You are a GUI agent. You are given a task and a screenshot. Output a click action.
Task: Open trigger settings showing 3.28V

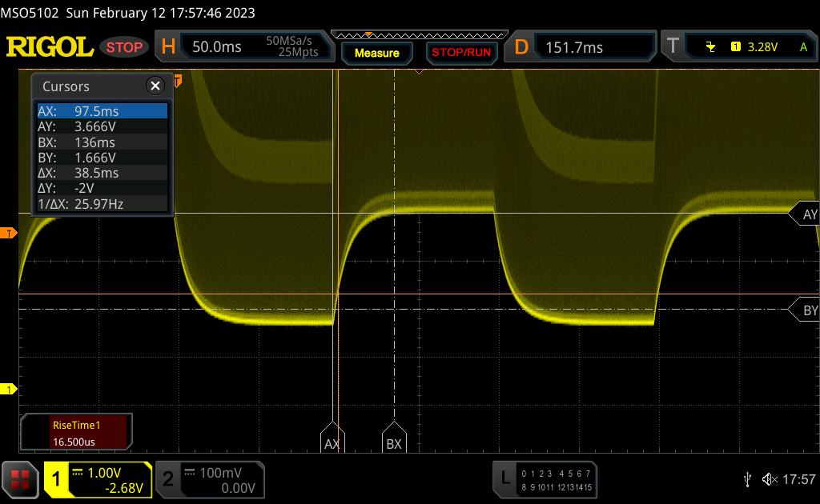pyautogui.click(x=739, y=47)
